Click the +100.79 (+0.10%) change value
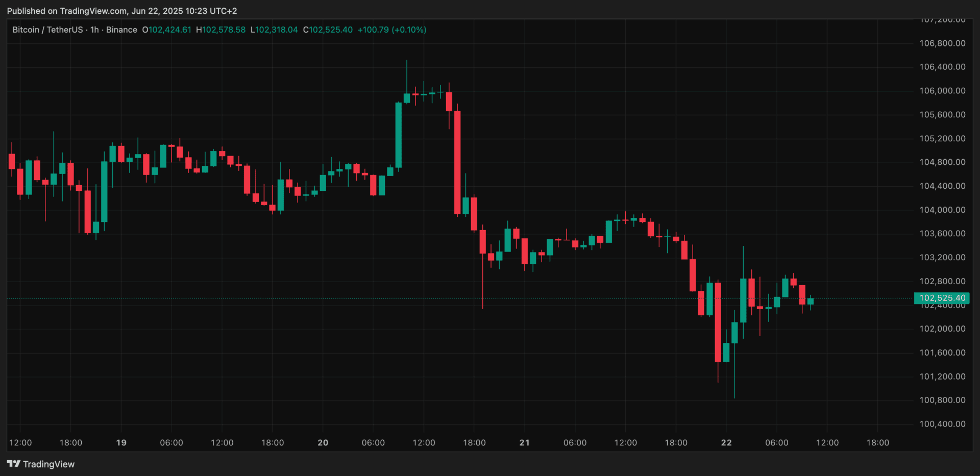The height and width of the screenshot is (476, 980). [391, 30]
